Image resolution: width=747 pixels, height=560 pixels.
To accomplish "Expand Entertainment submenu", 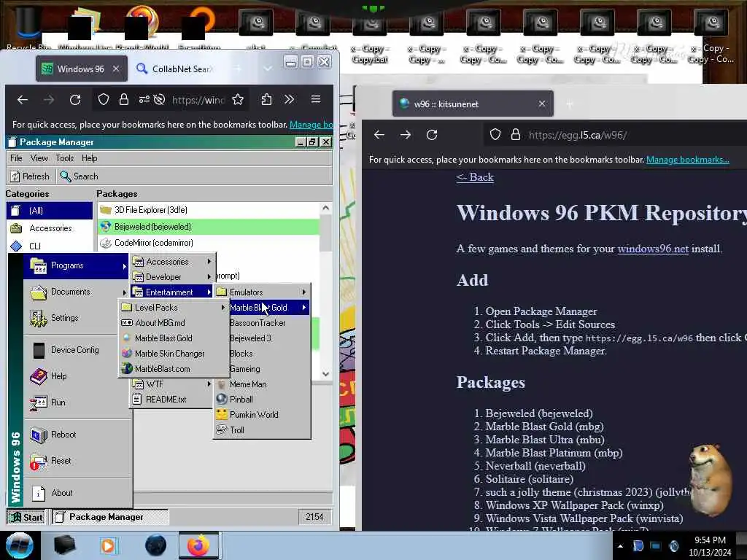I will point(171,292).
